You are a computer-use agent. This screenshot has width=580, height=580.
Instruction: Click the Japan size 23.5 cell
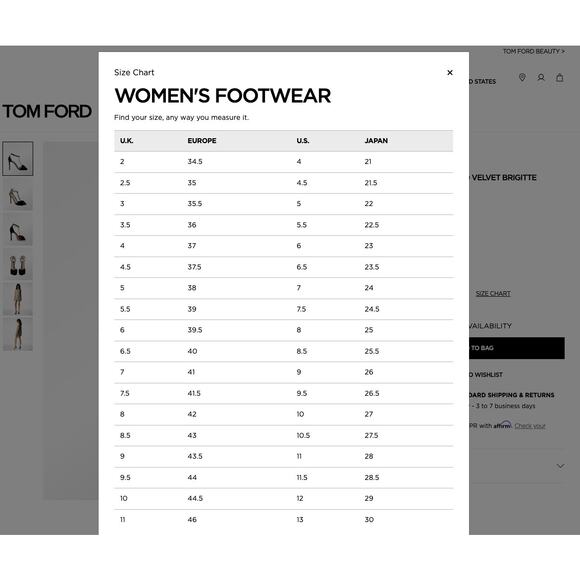[x=372, y=267]
